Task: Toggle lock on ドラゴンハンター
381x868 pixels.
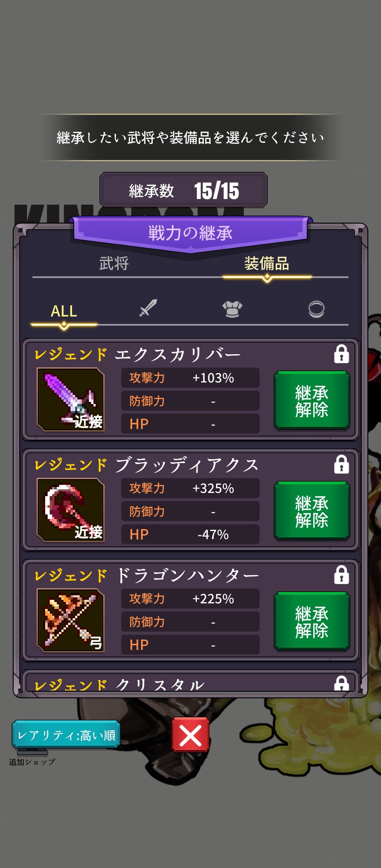Action: [x=341, y=575]
